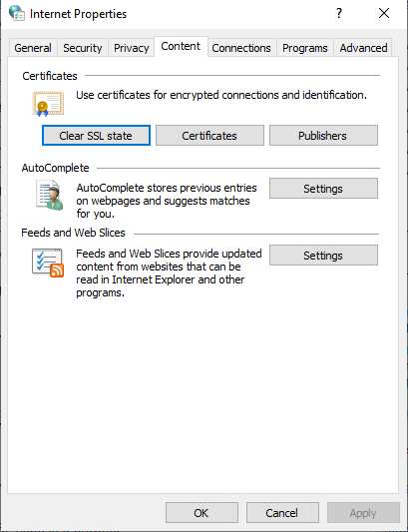This screenshot has height=532, width=408.
Task: Open the Programs tab
Action: 305,48
